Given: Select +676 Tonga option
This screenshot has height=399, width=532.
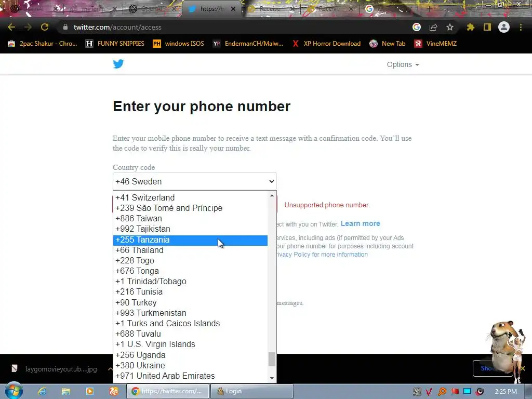Looking at the screenshot, I should click(x=190, y=271).
